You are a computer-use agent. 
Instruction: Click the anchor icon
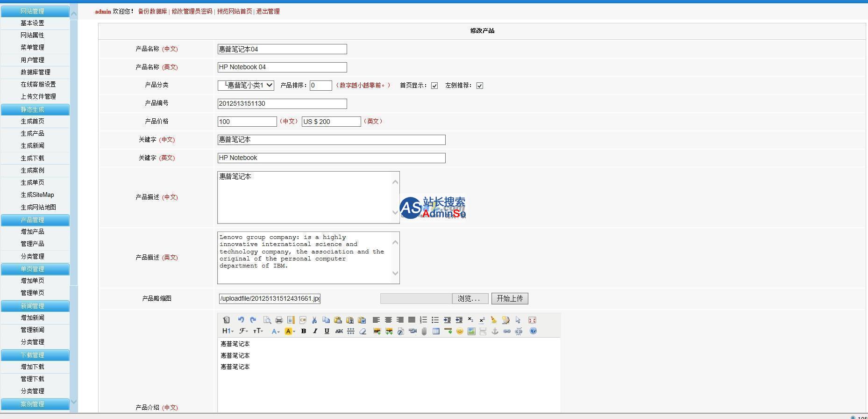point(495,331)
